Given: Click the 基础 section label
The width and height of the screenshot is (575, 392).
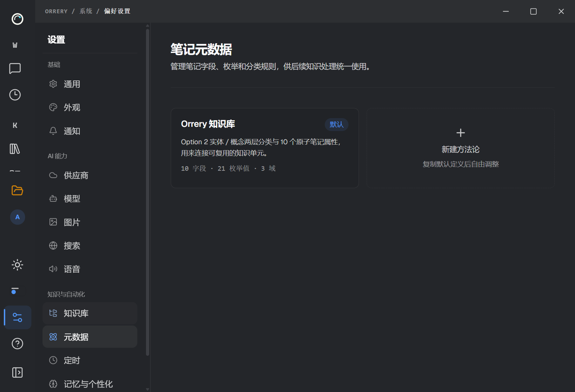Looking at the screenshot, I should coord(54,64).
